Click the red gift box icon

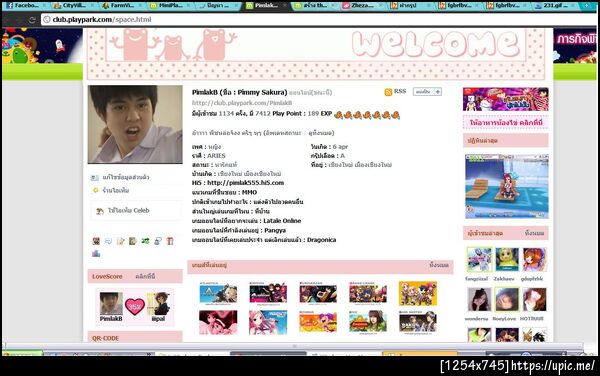pos(170,241)
